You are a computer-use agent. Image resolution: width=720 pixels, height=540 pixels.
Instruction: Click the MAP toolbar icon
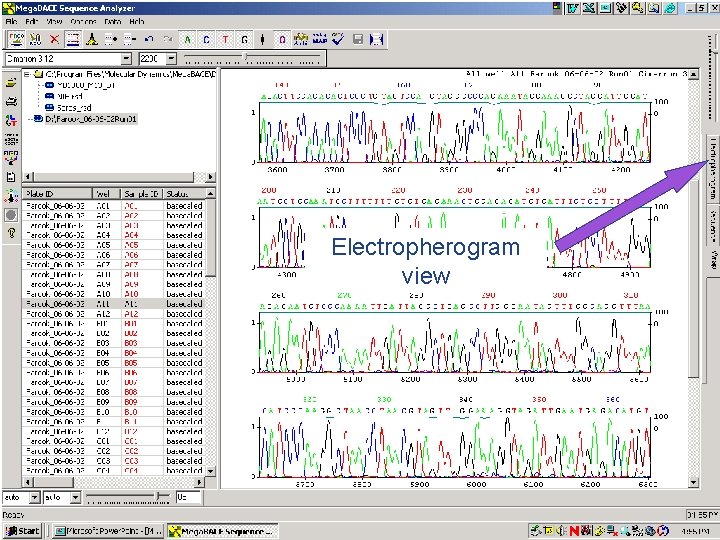coord(320,39)
